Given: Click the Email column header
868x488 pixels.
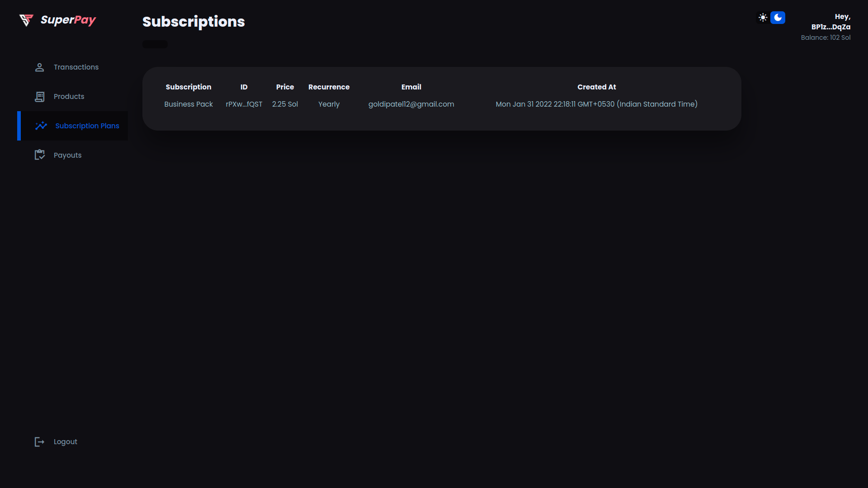Looking at the screenshot, I should [411, 87].
